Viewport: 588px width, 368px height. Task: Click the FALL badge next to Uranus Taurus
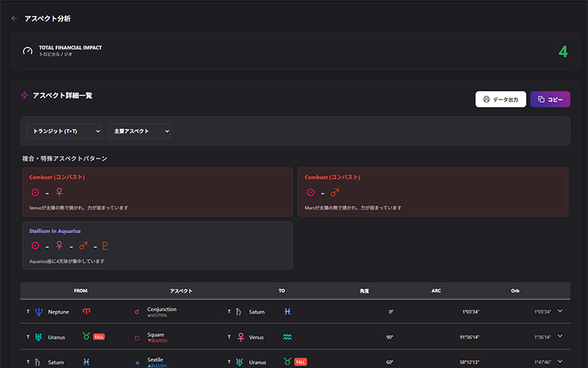[99, 337]
